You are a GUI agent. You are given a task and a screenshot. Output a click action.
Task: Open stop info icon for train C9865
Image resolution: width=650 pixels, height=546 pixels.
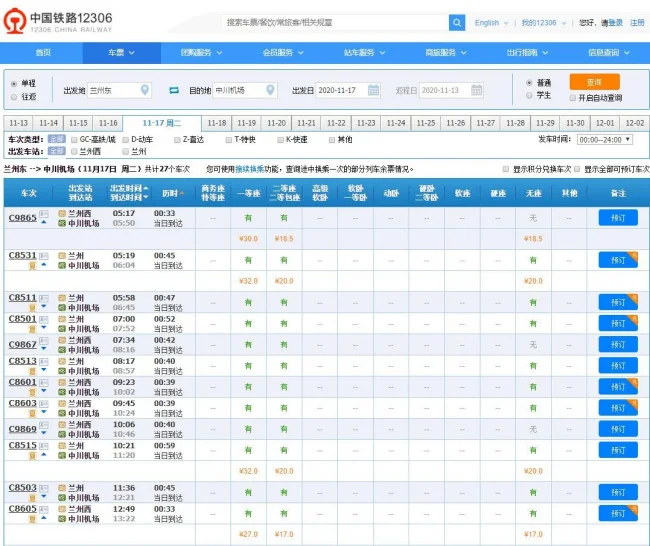pyautogui.click(x=44, y=214)
